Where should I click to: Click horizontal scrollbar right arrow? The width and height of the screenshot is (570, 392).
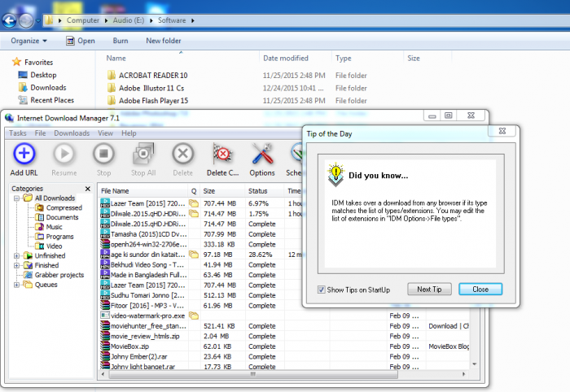[463, 374]
